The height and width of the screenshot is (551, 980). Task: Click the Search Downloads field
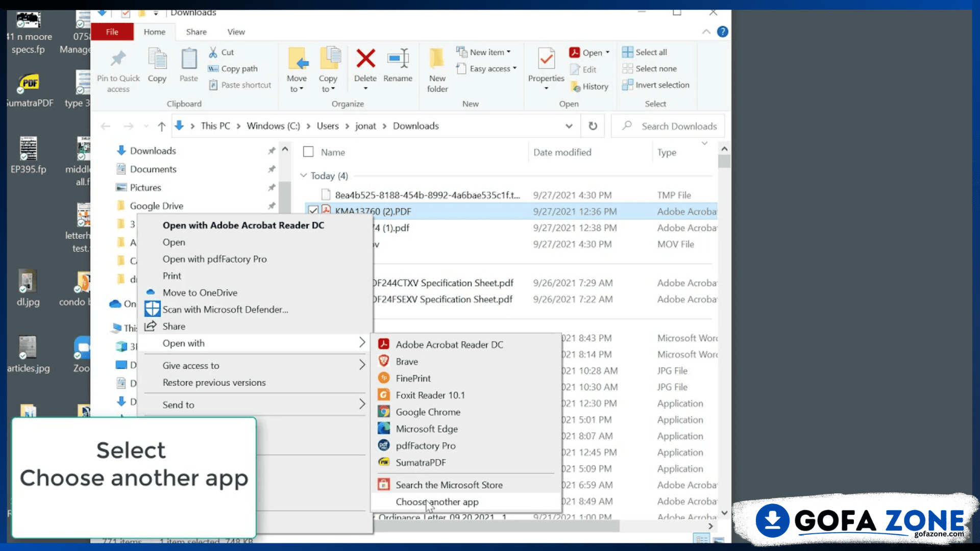pyautogui.click(x=668, y=126)
